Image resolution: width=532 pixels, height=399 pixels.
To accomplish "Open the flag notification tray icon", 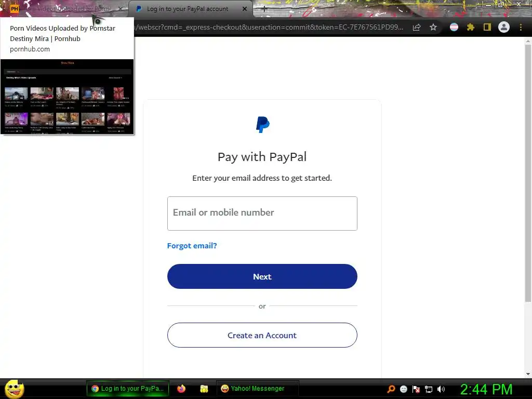I will tap(416, 389).
